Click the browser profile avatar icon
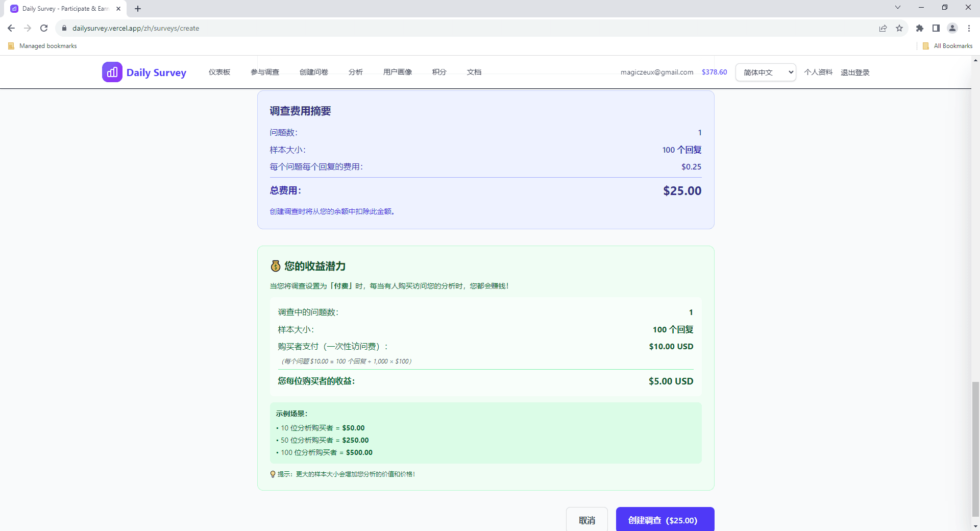 click(952, 29)
